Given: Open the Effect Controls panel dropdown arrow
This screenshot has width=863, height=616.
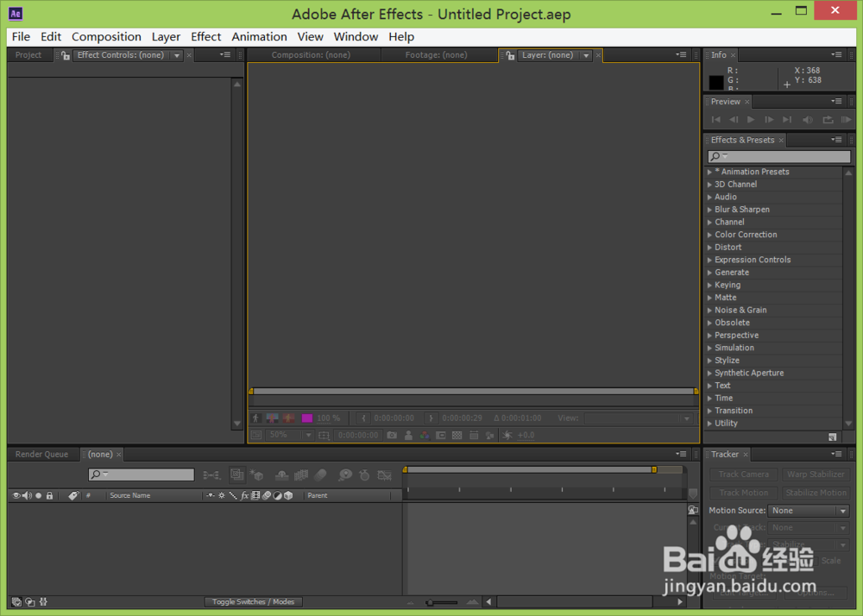Looking at the screenshot, I should tap(177, 55).
